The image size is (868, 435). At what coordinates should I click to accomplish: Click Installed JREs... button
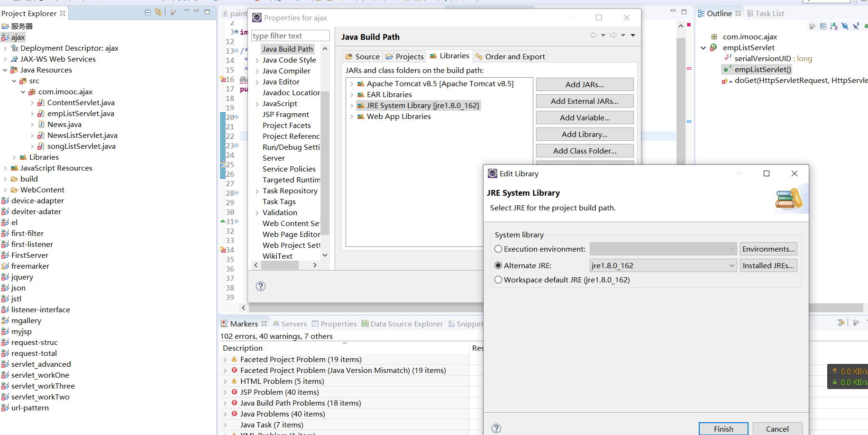768,265
